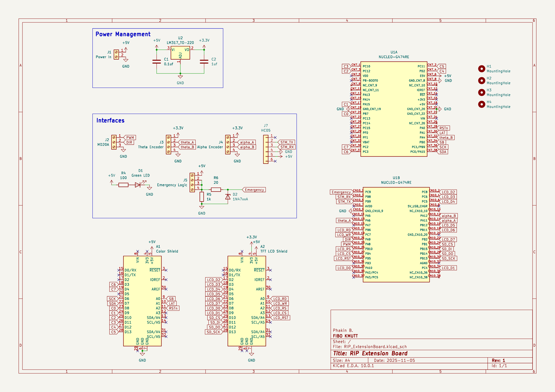The image size is (555, 392).
Task: Click the GND symbol under U2 regulator
Action: pyautogui.click(x=180, y=77)
